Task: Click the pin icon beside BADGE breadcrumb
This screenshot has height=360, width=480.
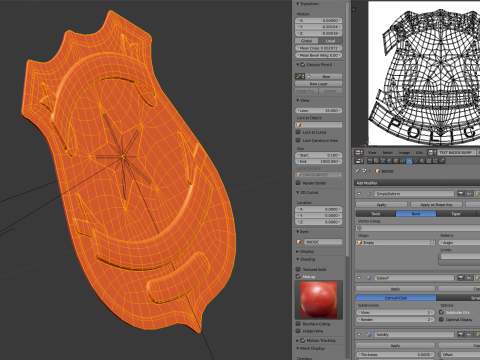Action: (x=358, y=171)
